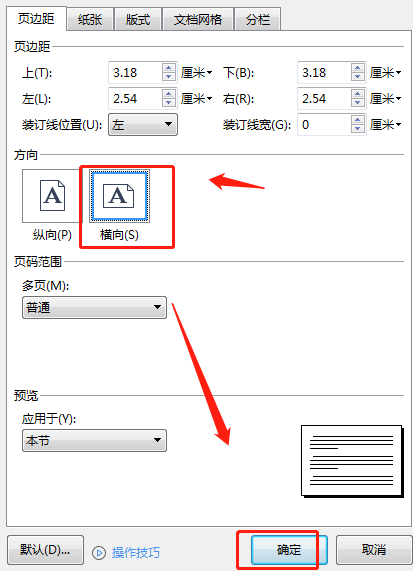Expand the 多页(M) dropdown showing 普通
The width and height of the screenshot is (413, 571).
click(x=94, y=307)
